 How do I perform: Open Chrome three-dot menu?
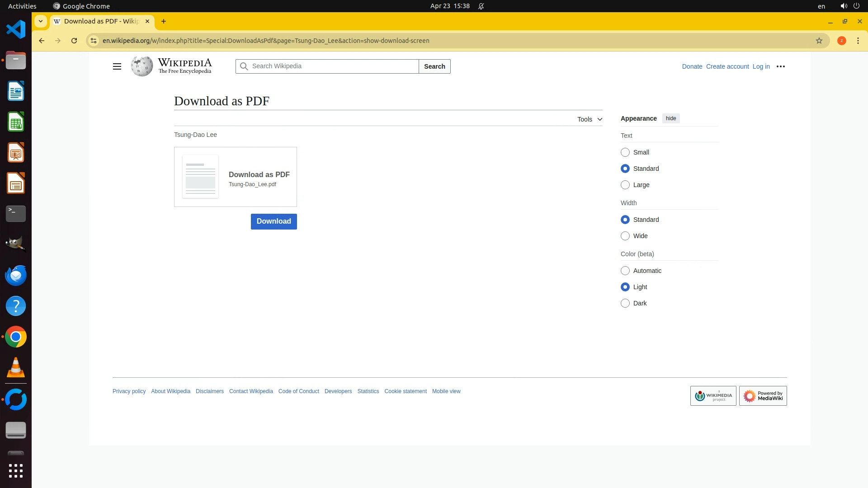pyautogui.click(x=858, y=41)
